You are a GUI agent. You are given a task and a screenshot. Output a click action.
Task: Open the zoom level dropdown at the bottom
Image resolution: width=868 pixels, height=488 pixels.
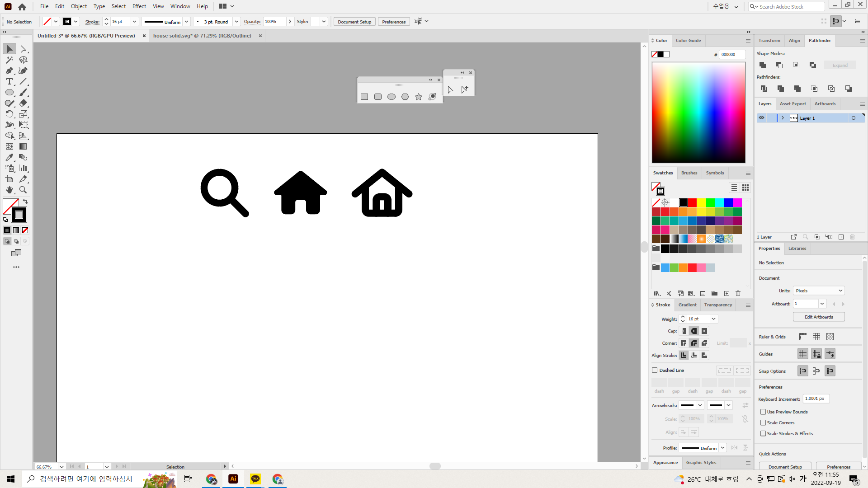pos(61,467)
